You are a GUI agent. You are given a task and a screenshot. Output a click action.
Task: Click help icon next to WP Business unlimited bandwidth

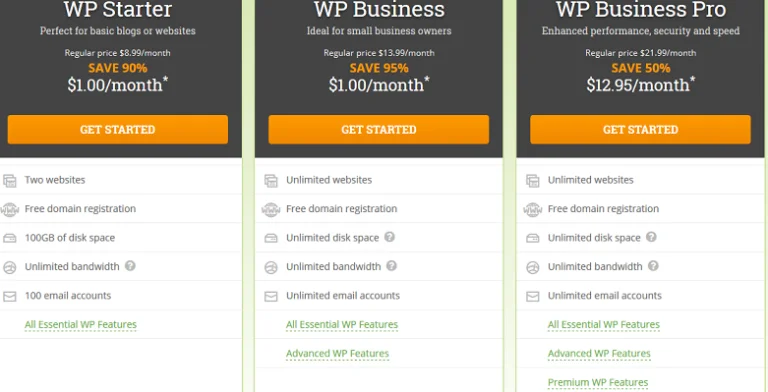391,266
